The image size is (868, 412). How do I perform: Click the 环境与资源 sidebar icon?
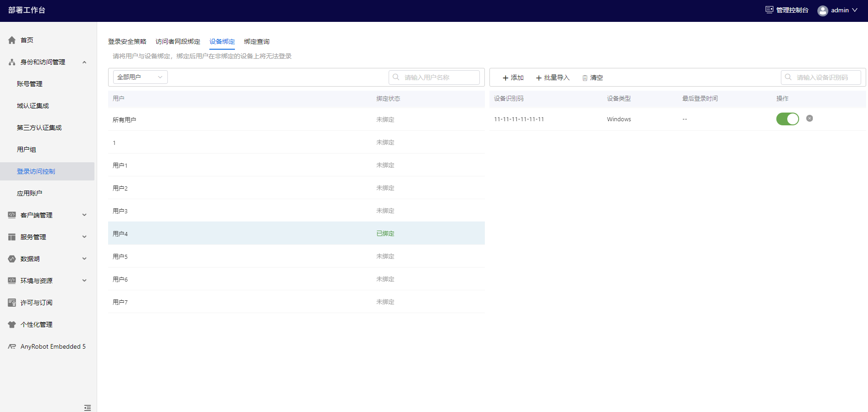[12, 281]
